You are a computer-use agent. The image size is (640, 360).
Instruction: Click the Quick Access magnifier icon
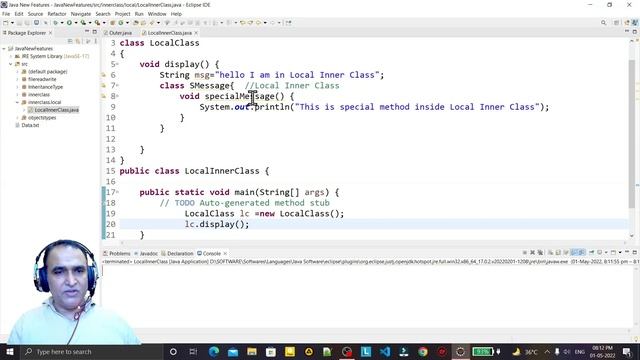[x=603, y=23]
